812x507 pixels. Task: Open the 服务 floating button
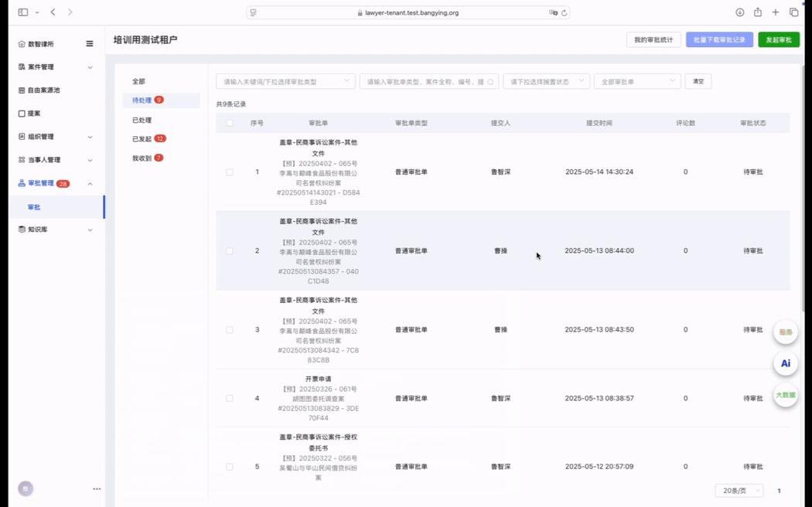click(x=786, y=332)
